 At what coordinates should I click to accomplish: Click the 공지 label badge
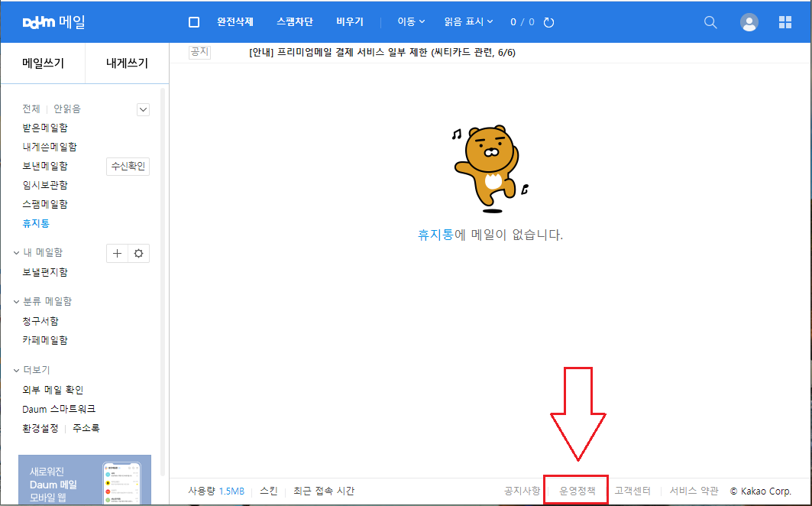[x=199, y=52]
